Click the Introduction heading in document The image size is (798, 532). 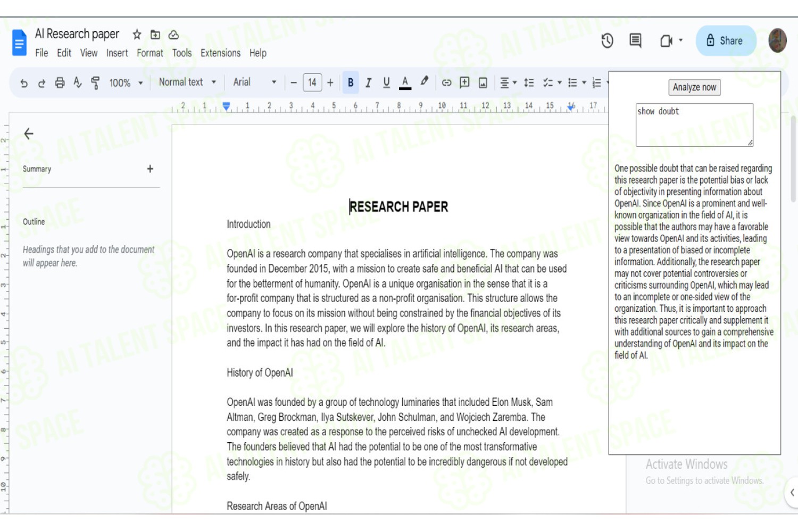pyautogui.click(x=248, y=224)
